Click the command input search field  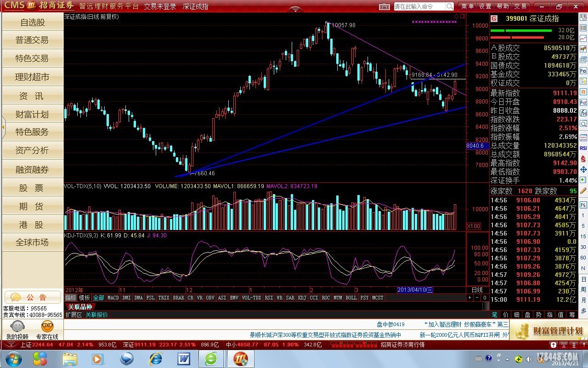419,6
